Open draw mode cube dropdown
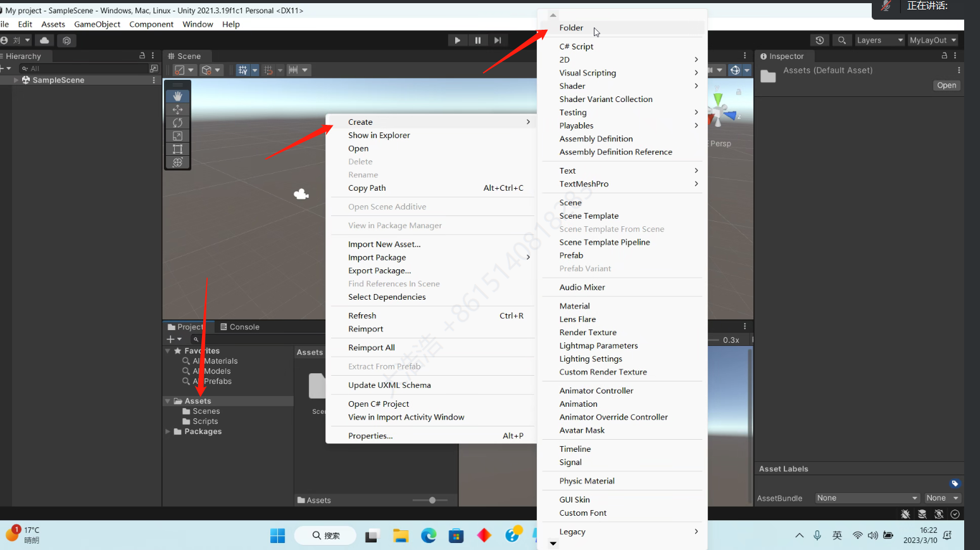980x550 pixels. coord(211,70)
